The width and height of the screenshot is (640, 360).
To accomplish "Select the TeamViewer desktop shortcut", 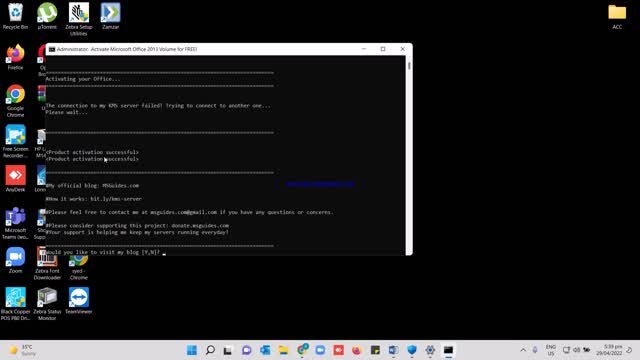I will (x=79, y=301).
